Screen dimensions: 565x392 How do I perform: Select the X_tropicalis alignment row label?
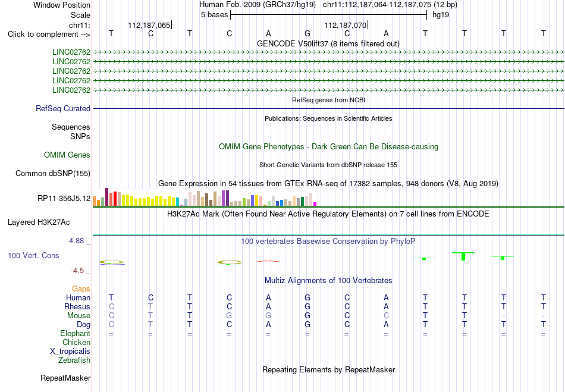point(70,352)
